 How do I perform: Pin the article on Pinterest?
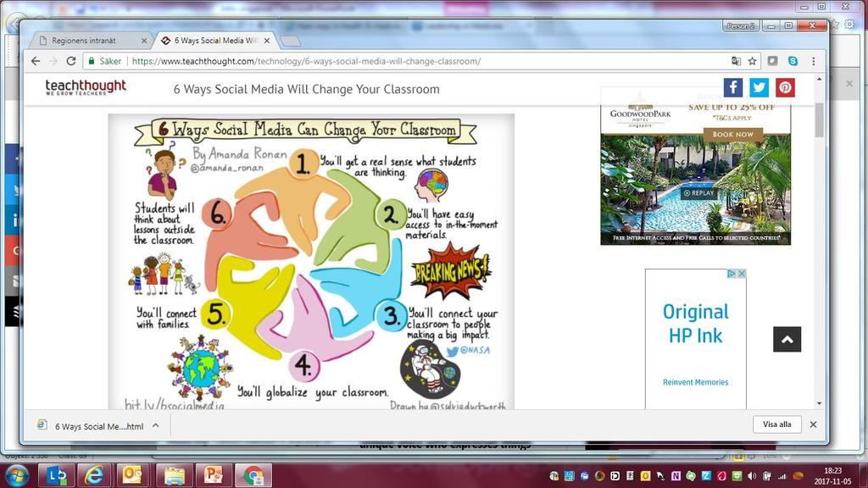[x=785, y=87]
